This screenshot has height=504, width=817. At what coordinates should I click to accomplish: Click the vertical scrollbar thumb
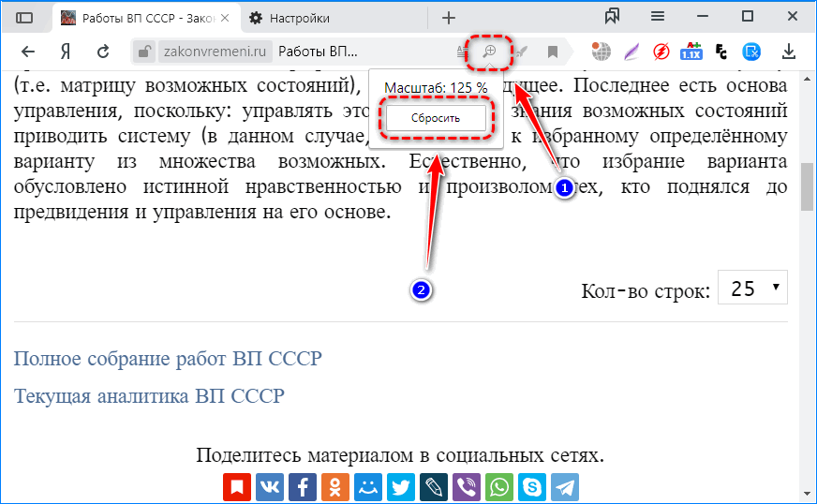807,186
